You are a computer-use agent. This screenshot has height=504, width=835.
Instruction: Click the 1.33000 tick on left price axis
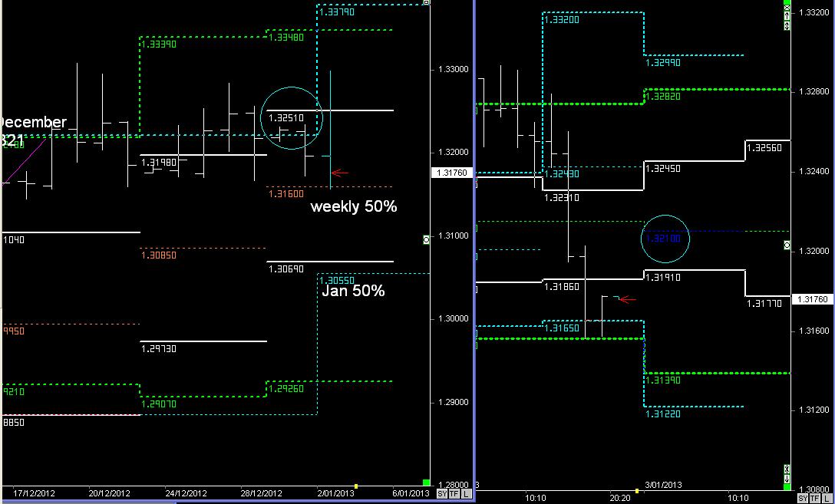453,69
